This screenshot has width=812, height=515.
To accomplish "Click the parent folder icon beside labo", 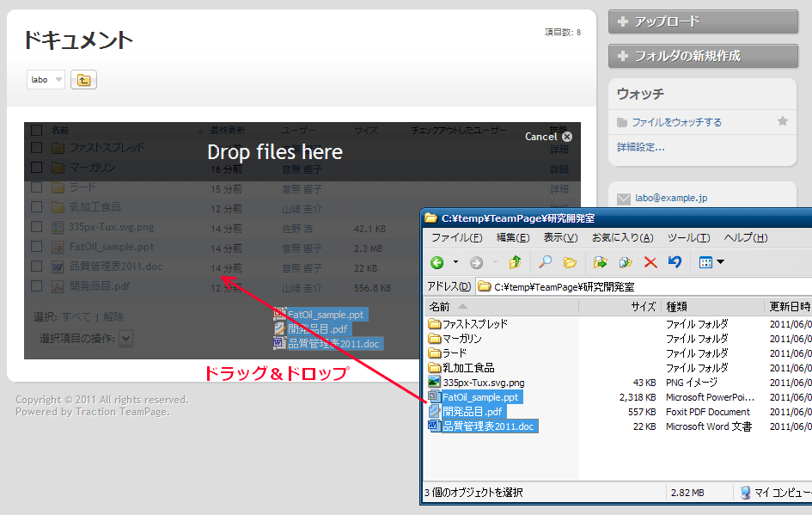I will tap(83, 80).
